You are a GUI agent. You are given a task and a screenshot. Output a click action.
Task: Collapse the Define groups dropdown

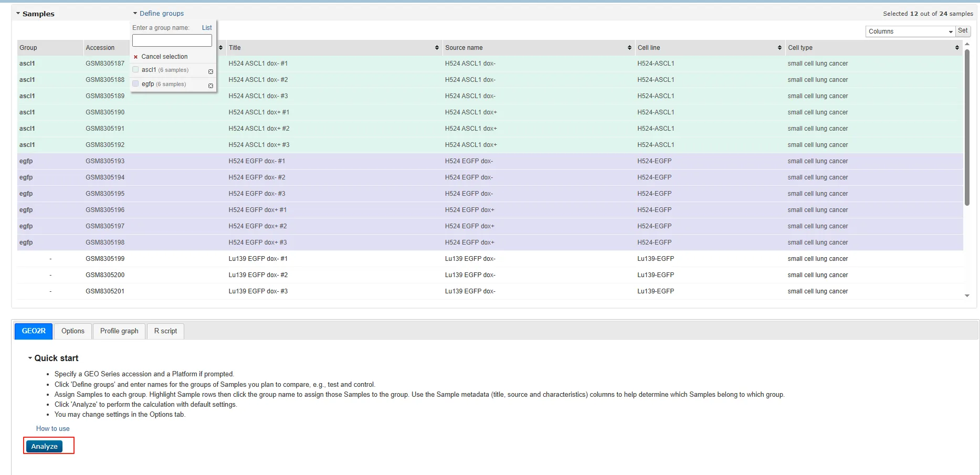135,14
